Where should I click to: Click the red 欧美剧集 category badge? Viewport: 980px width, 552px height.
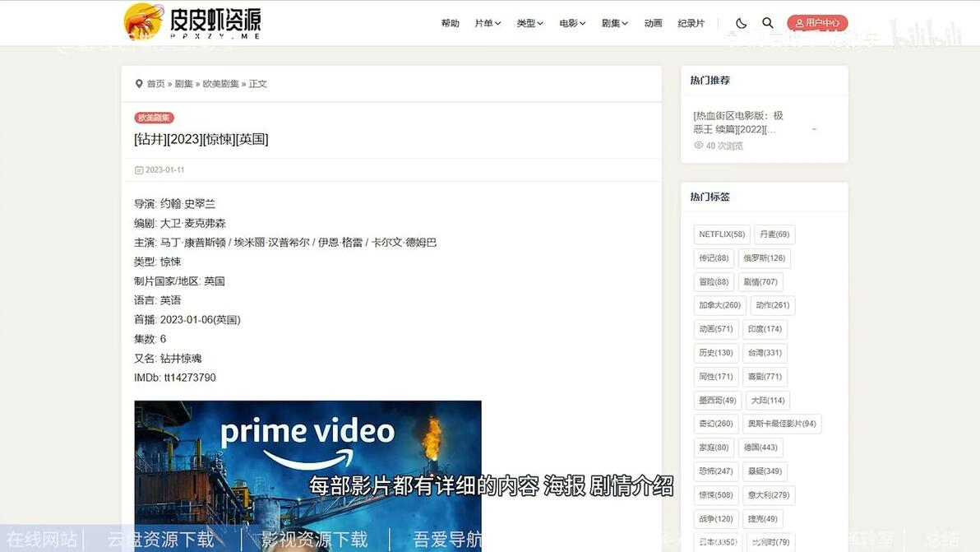[x=153, y=117]
